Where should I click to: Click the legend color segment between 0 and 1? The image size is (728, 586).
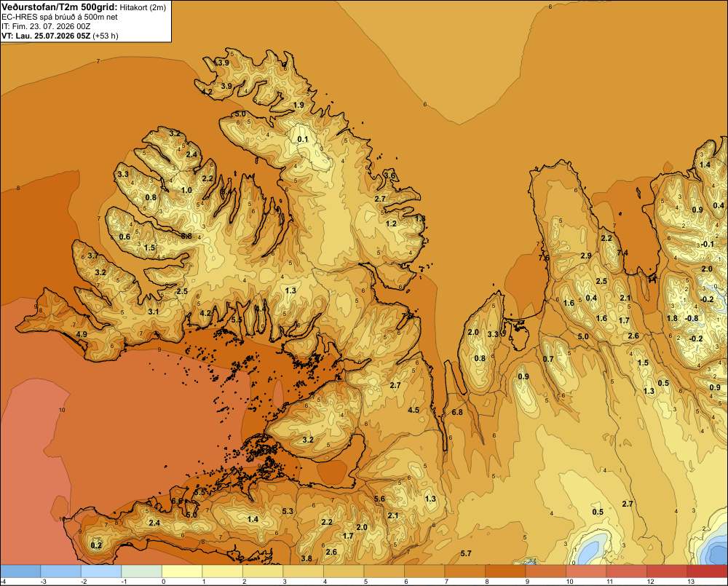[182, 571]
